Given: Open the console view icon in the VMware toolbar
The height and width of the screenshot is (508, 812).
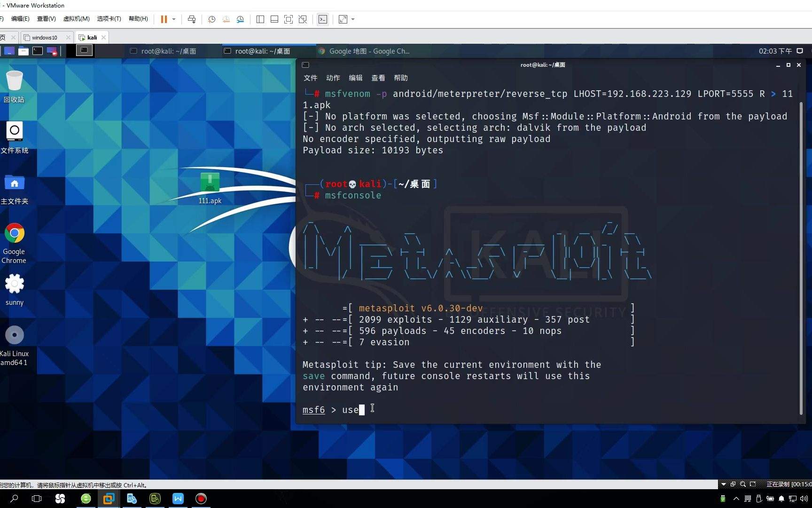Looking at the screenshot, I should (x=323, y=19).
